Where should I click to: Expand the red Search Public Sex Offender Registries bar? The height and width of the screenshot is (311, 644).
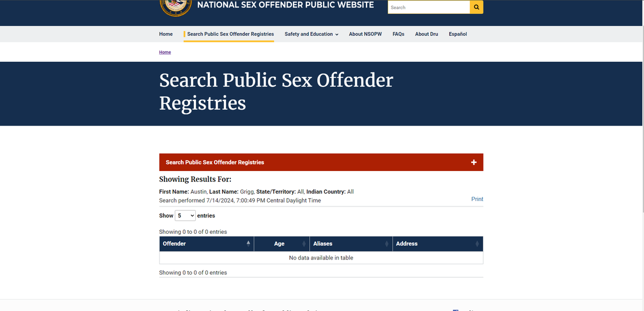tap(321, 162)
